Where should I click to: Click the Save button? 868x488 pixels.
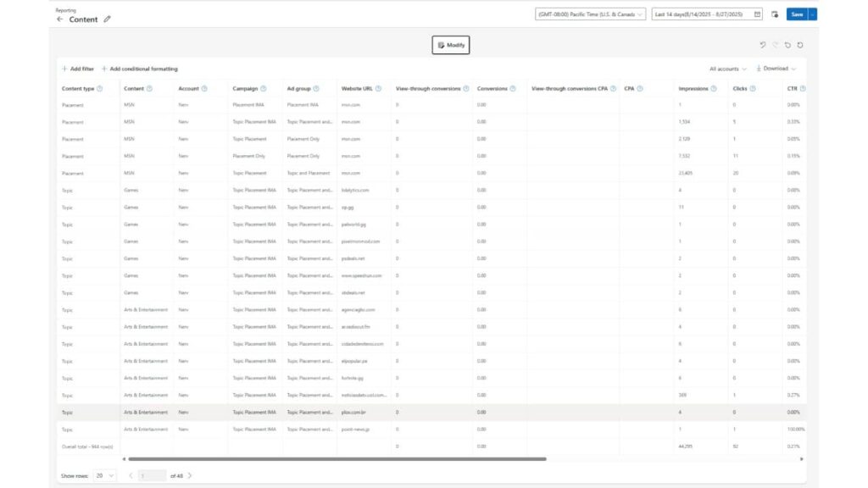(798, 14)
